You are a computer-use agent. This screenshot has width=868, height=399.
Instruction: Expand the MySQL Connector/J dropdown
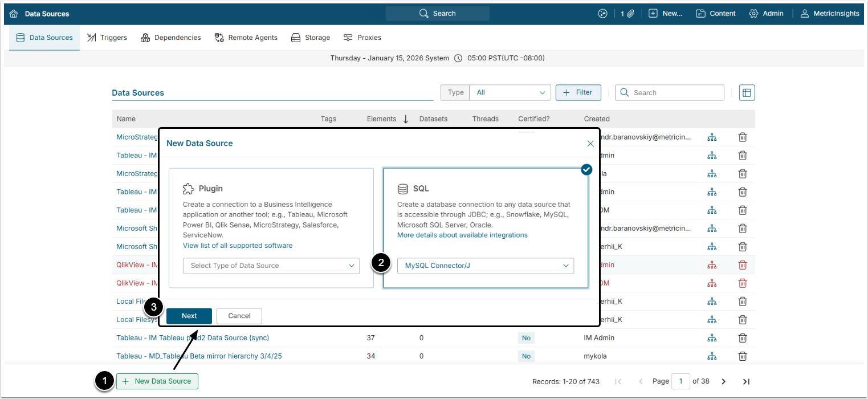pos(485,266)
